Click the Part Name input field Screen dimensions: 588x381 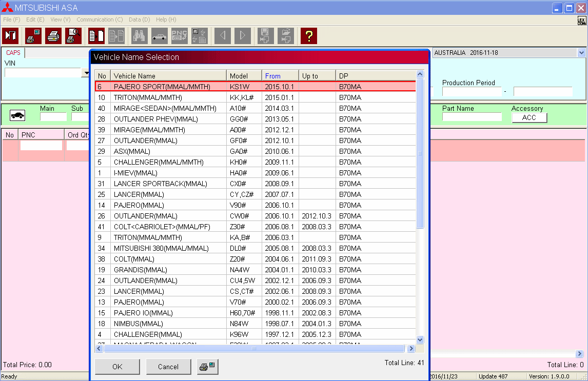click(472, 117)
